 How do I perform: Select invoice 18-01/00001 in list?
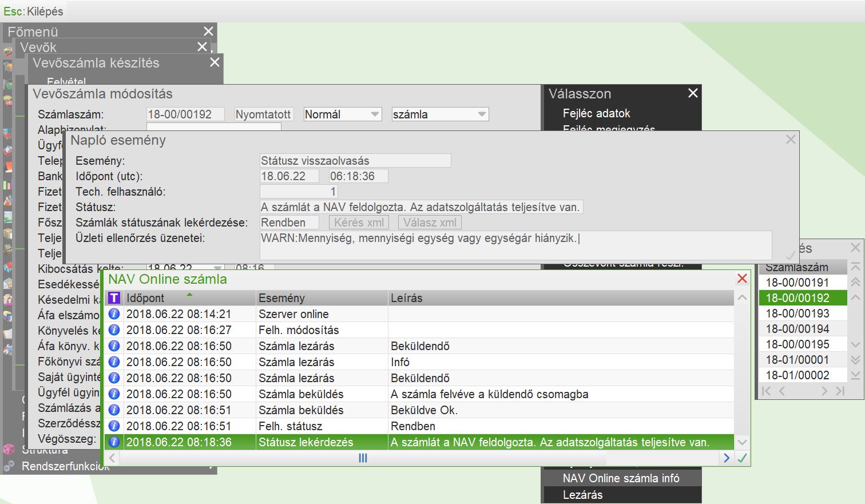click(802, 360)
